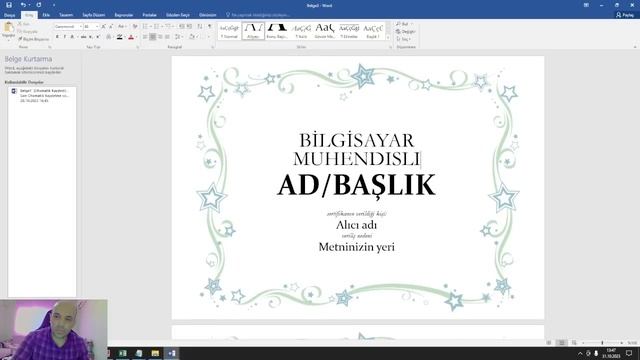Click the Copy (Kopyala) button

tap(28, 31)
